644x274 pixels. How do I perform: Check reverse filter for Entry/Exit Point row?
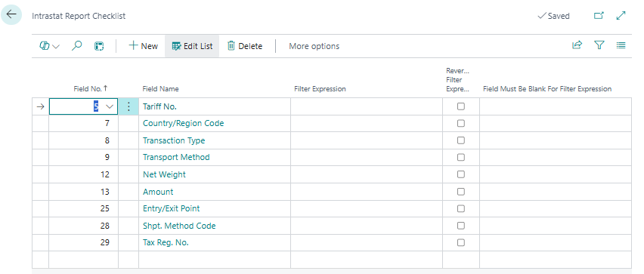point(461,208)
